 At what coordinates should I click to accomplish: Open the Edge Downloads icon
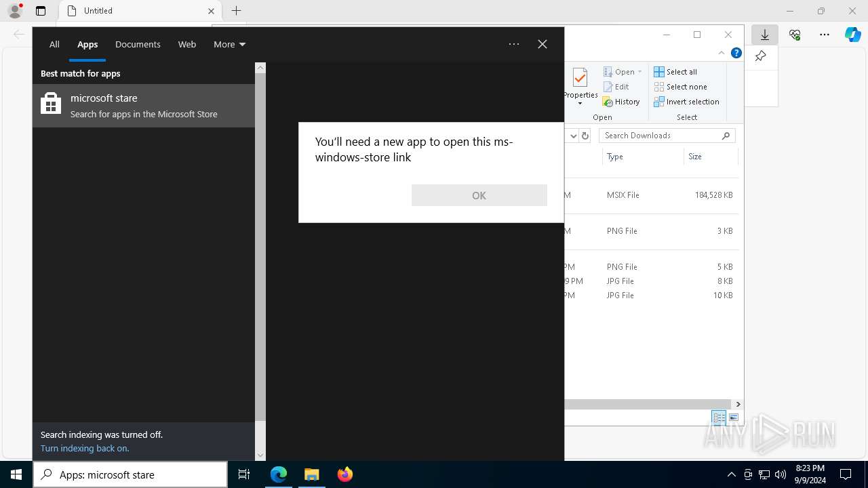[764, 35]
